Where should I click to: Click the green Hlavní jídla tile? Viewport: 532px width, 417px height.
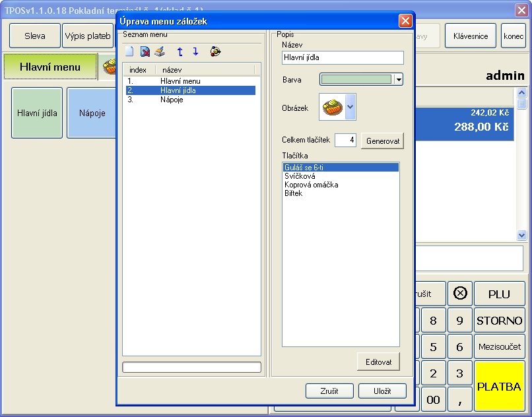[x=37, y=113]
